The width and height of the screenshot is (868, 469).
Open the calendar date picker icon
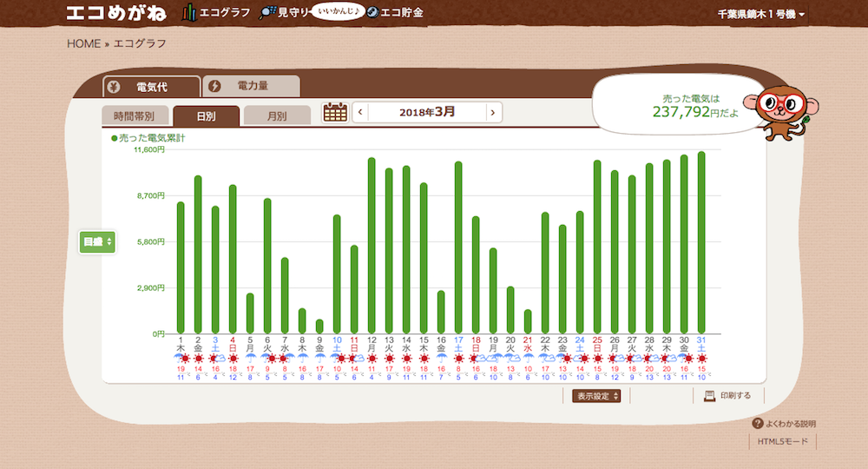point(335,112)
